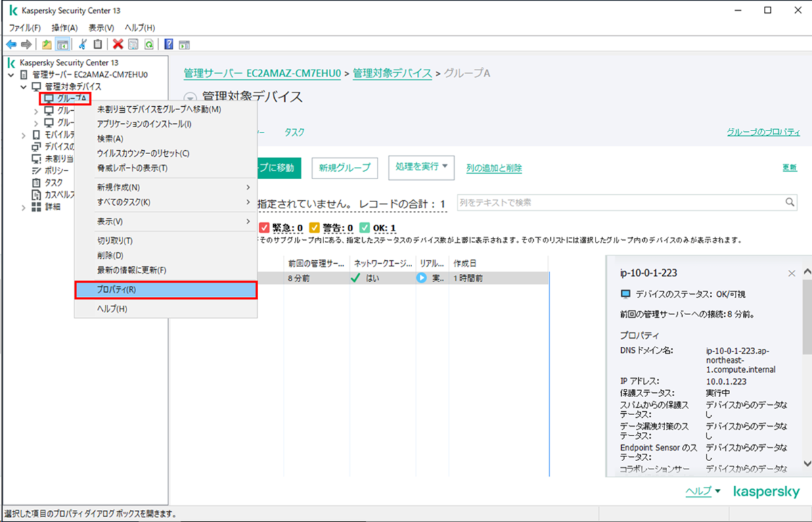Open the すべてのタスク(K) submenu
Image resolution: width=812 pixels, height=522 pixels.
(166, 202)
